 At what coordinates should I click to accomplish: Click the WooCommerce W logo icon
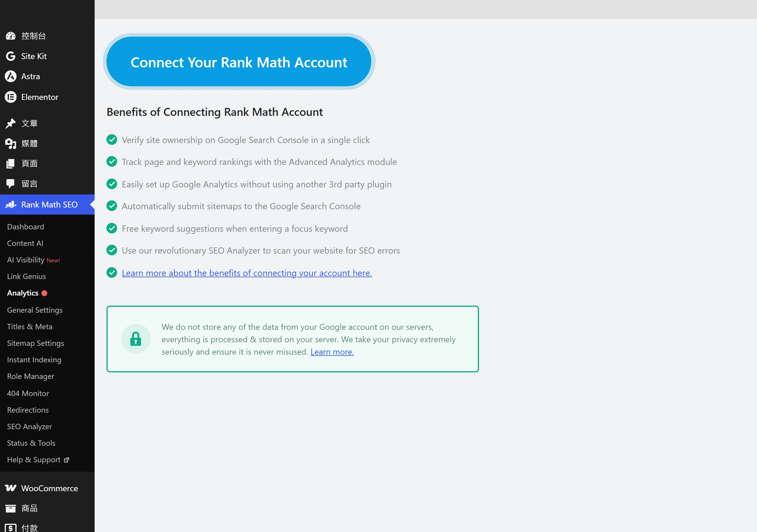pyautogui.click(x=11, y=488)
